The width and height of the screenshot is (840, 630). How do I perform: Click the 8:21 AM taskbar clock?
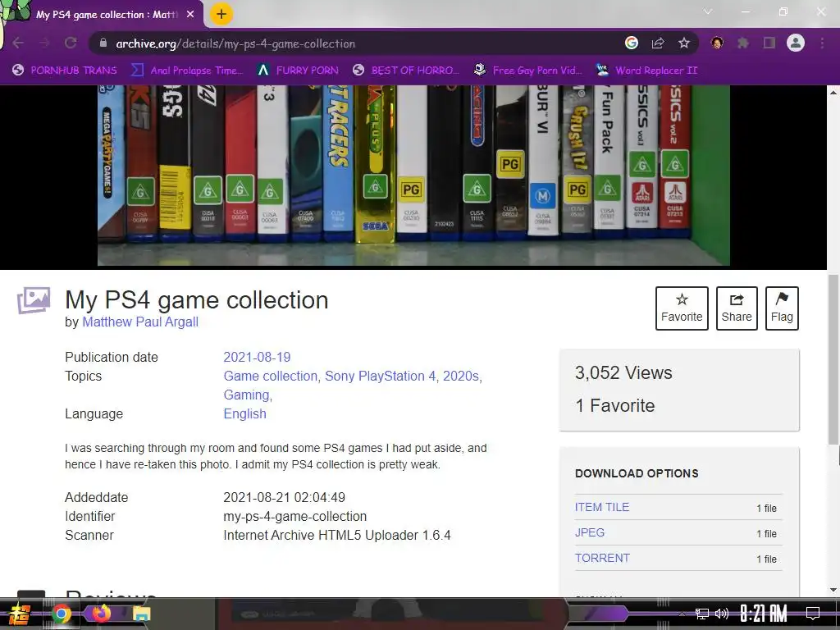[x=764, y=614]
